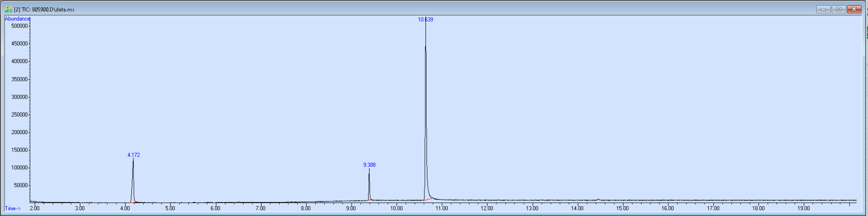The height and width of the screenshot is (216, 868).
Task: Click the 50000 abundance tick value
Action: (x=21, y=185)
